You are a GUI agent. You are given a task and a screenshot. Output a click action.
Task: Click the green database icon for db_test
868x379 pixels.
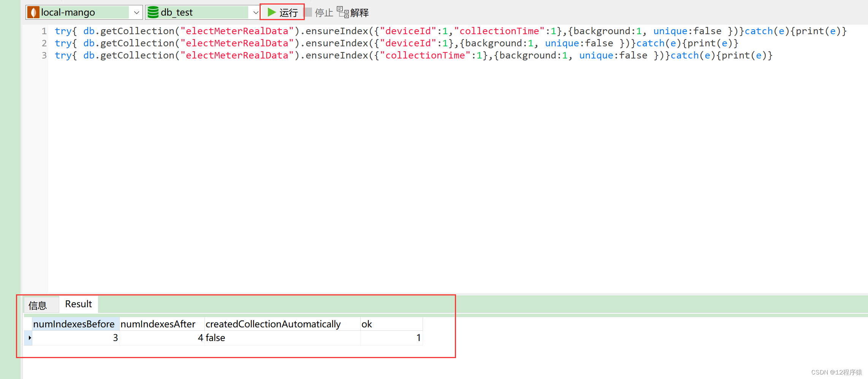pos(153,13)
